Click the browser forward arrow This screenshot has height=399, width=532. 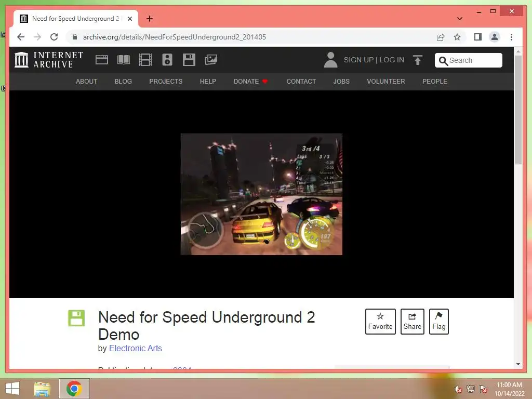[x=37, y=37]
